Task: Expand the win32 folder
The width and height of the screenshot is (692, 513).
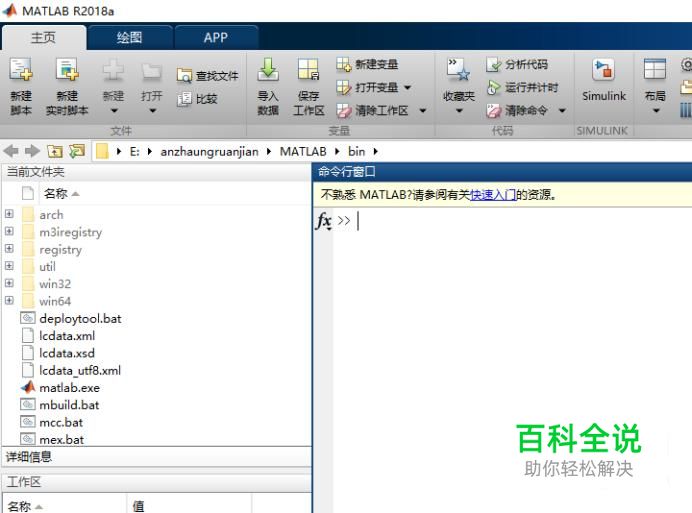Action: tap(9, 283)
